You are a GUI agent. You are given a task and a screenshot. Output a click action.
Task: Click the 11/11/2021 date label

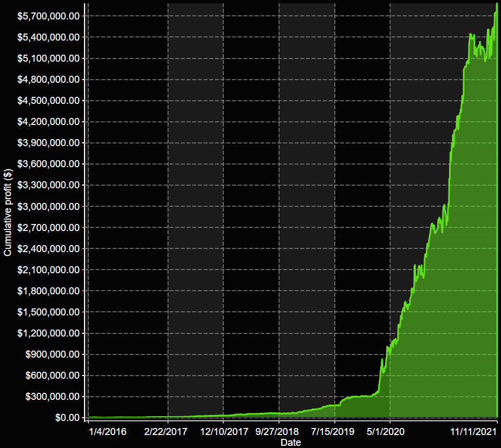tap(473, 432)
